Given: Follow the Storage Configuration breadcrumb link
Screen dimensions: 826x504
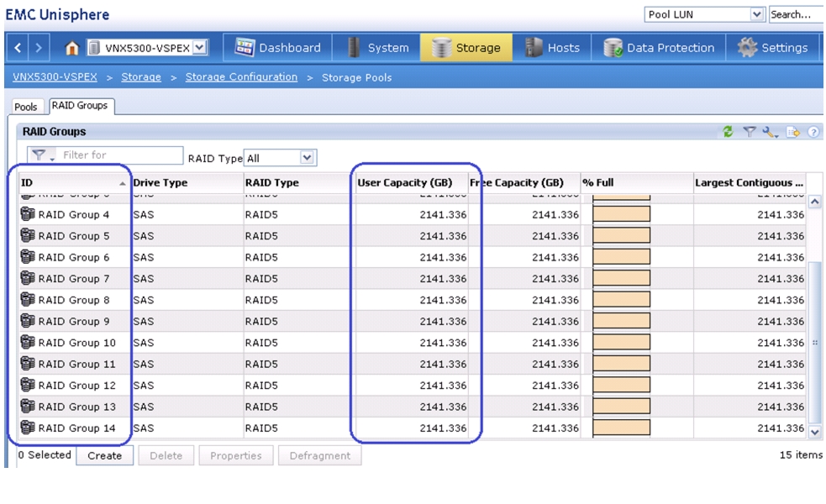Looking at the screenshot, I should click(241, 77).
